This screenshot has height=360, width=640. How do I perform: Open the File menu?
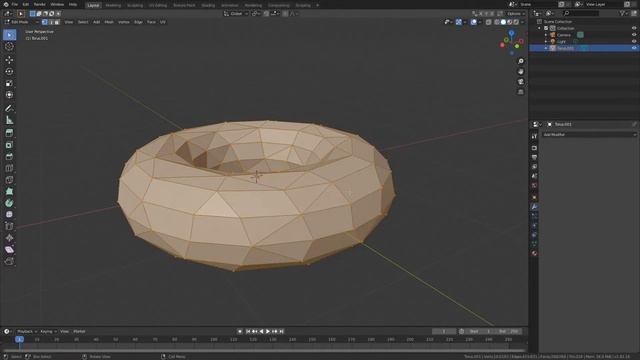coord(14,4)
